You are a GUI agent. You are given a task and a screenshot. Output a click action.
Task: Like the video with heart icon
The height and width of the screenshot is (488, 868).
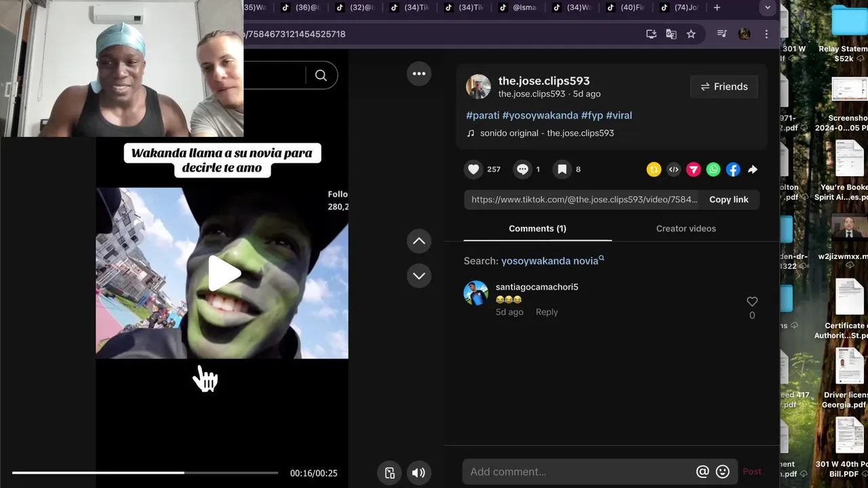[474, 169]
